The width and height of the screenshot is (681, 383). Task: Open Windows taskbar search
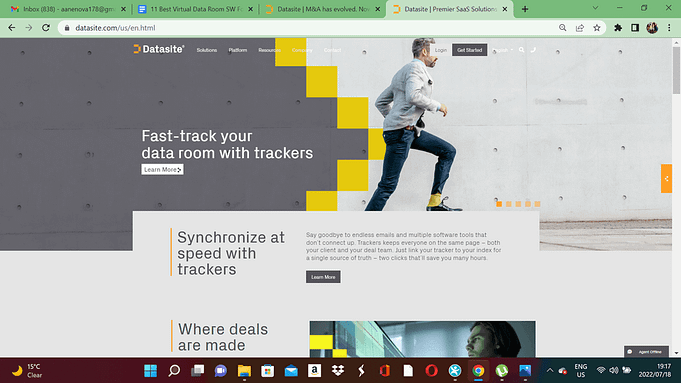click(x=174, y=370)
